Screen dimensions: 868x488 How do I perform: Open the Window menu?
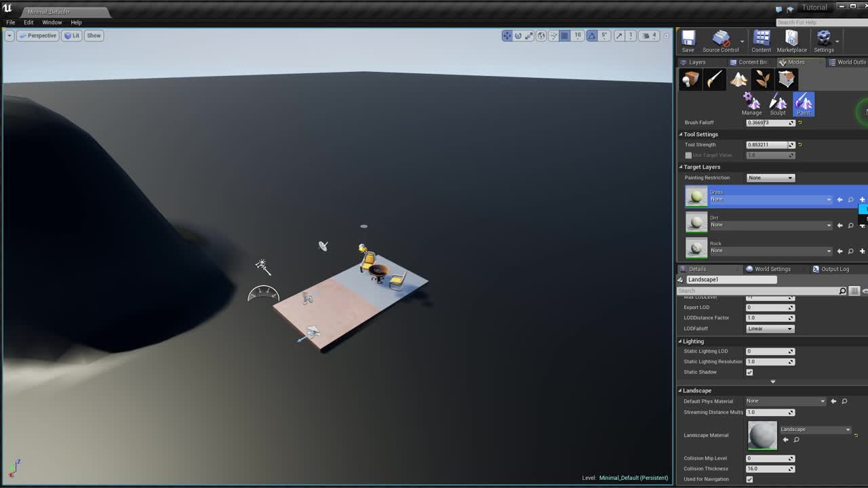pos(52,22)
